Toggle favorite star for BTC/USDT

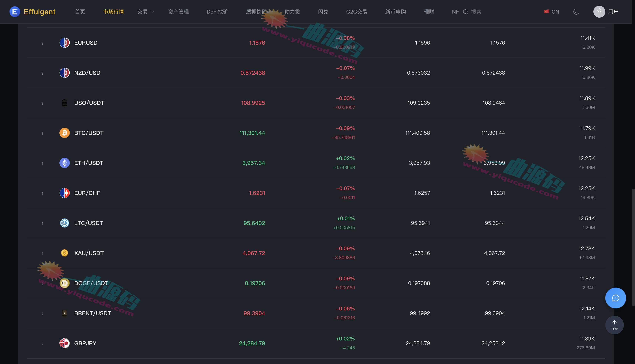click(42, 133)
